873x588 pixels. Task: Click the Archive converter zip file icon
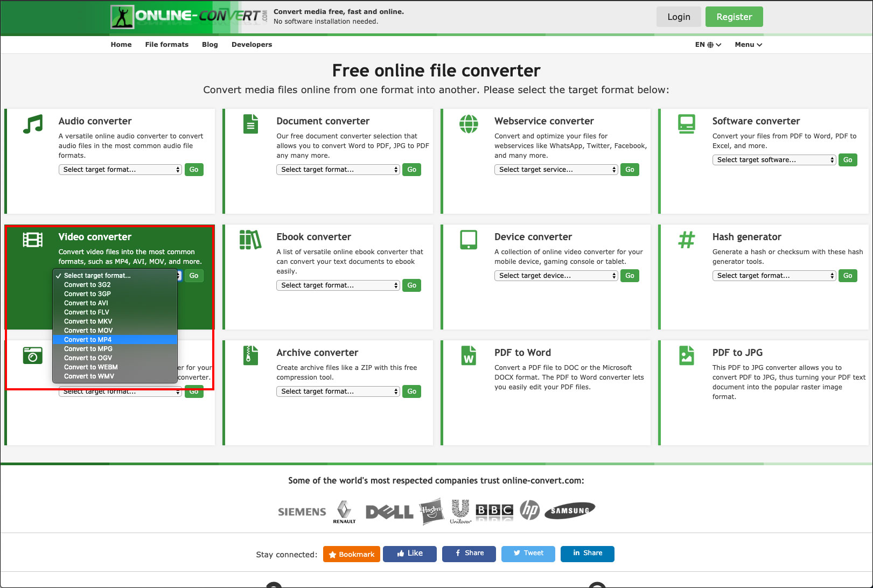(250, 355)
